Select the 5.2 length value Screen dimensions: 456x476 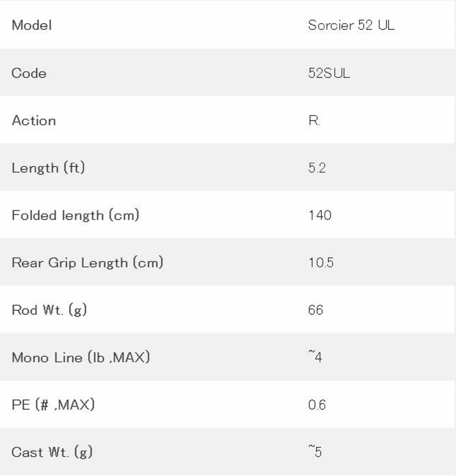click(x=317, y=168)
